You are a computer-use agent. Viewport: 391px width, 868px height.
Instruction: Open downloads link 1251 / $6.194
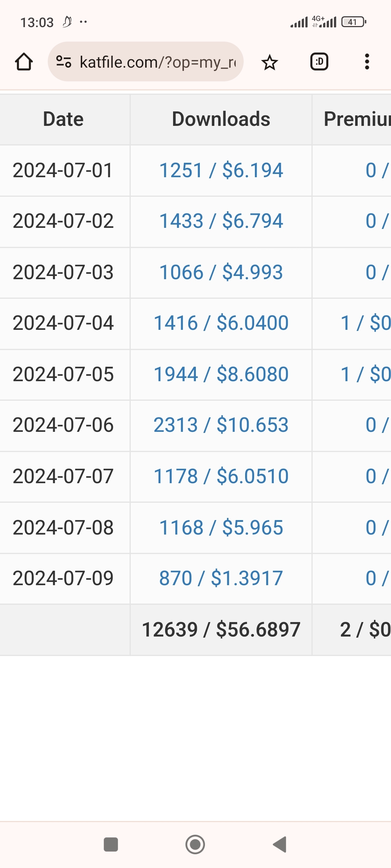221,170
